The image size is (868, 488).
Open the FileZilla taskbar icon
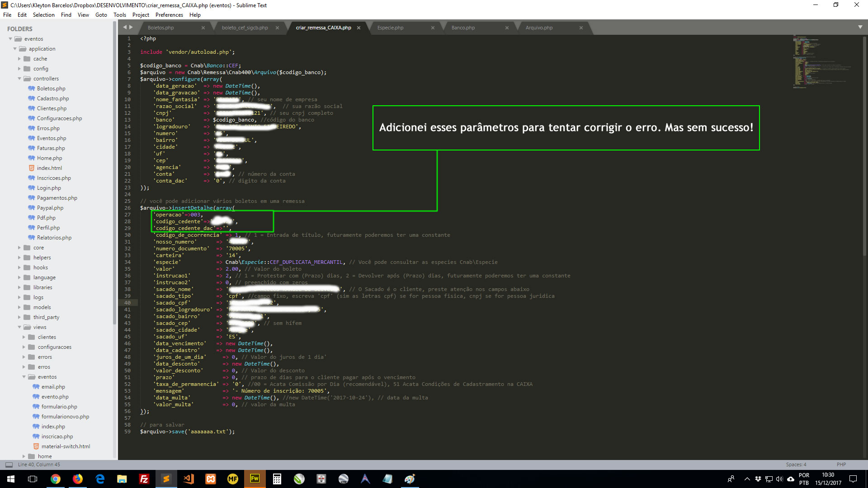(x=144, y=479)
